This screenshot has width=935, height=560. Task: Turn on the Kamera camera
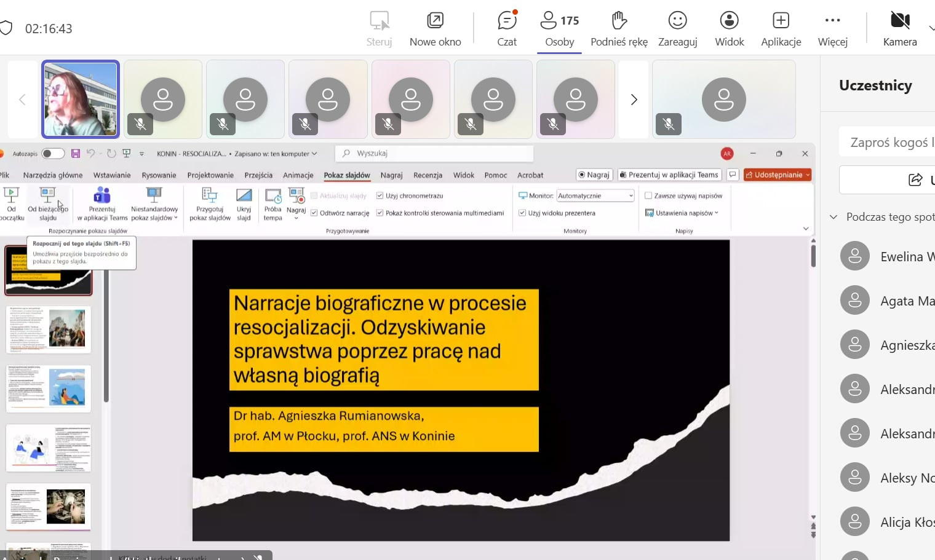click(x=899, y=28)
